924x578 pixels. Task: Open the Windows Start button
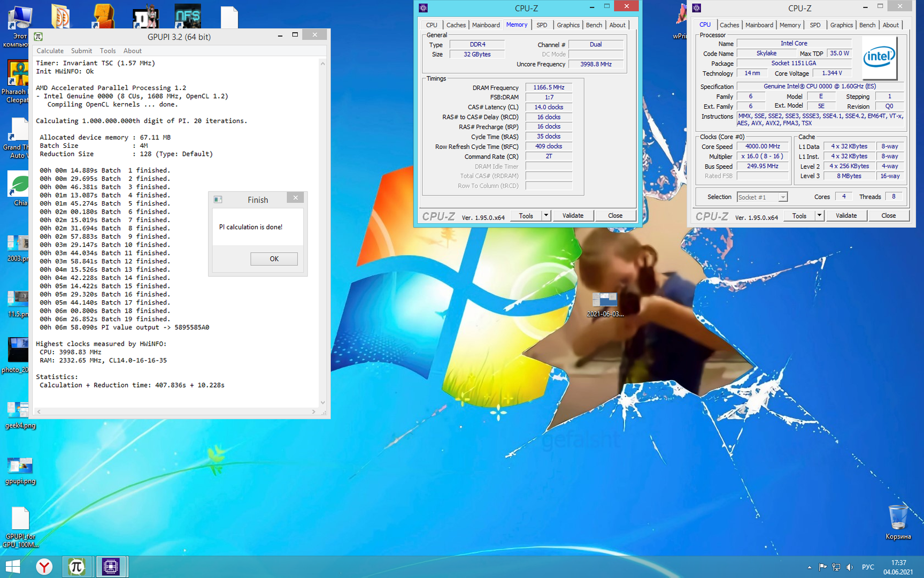point(12,567)
